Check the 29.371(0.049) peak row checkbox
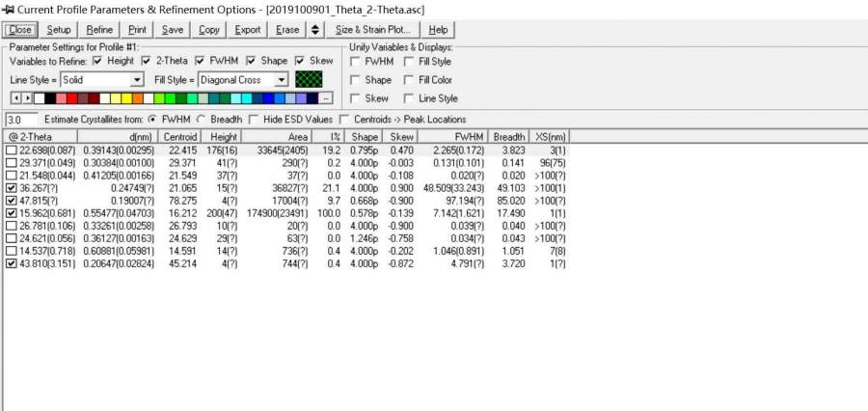The height and width of the screenshot is (411, 868). coord(12,163)
